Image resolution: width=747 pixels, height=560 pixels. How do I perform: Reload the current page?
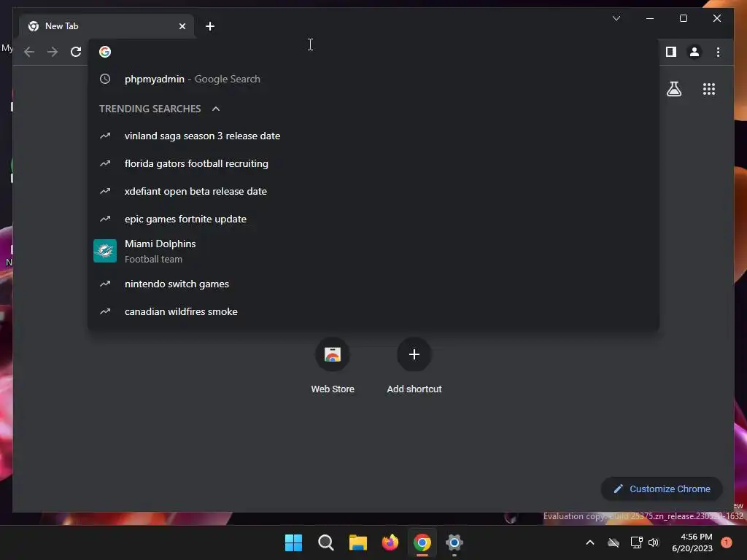tap(76, 52)
